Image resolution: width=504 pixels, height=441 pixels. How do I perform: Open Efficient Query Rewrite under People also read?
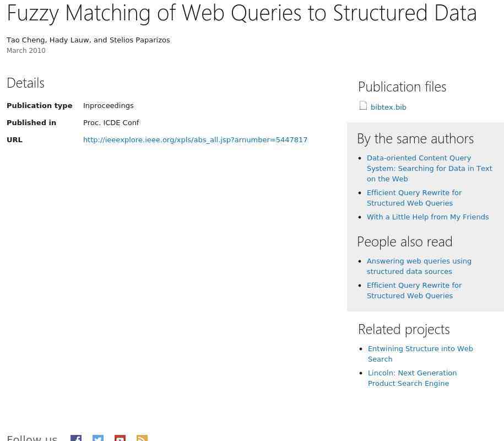(x=414, y=291)
